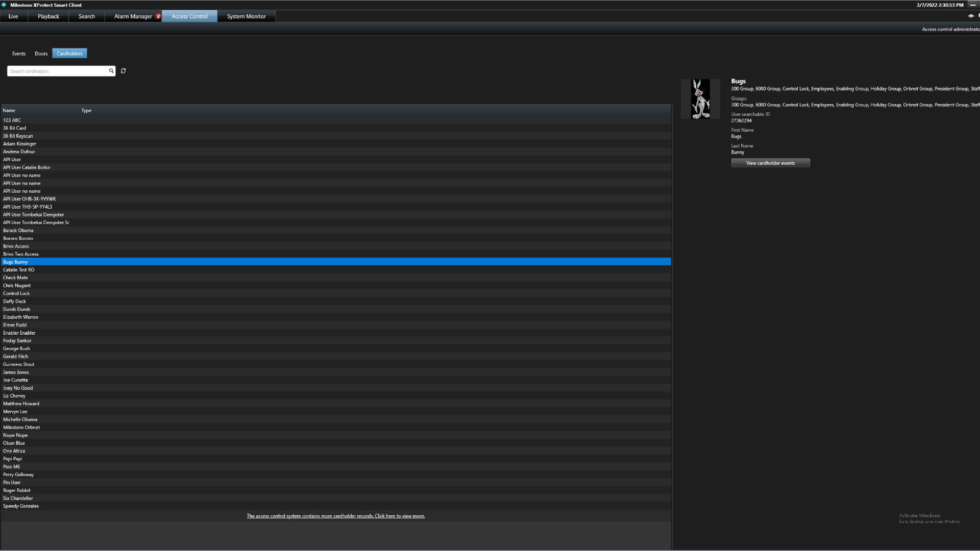The image size is (980, 551).
Task: Click the Milestone logo in the title bar
Action: point(4,5)
